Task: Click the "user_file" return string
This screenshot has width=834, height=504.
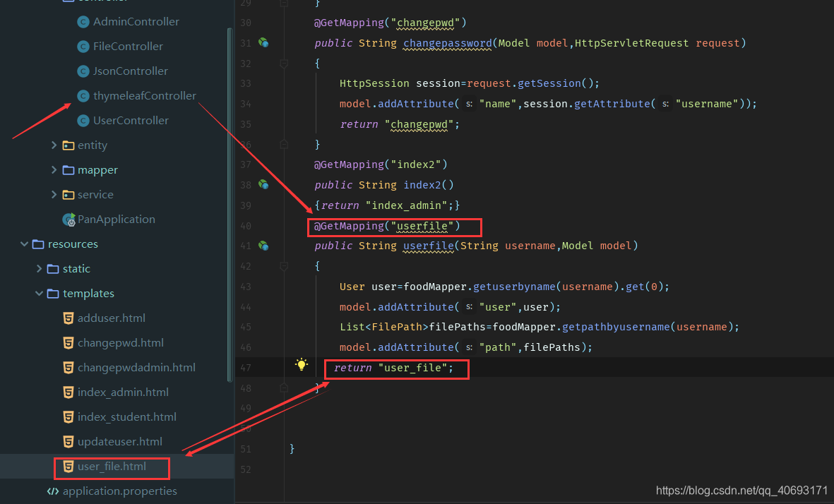Action: coord(412,368)
